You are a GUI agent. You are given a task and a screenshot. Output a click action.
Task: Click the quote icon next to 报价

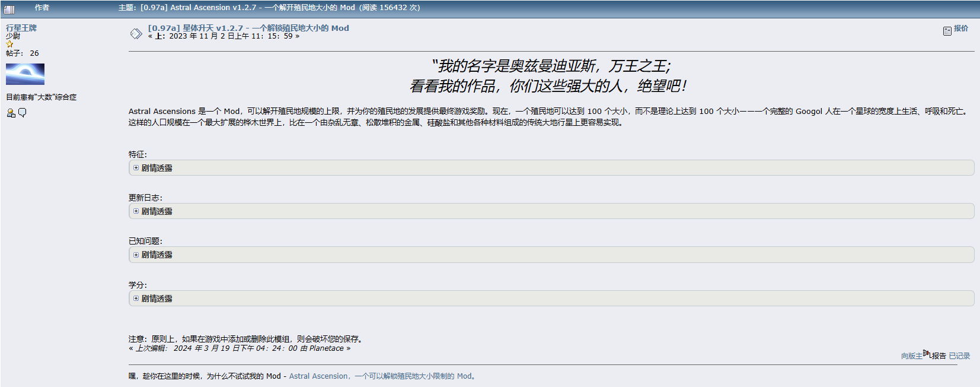click(947, 31)
